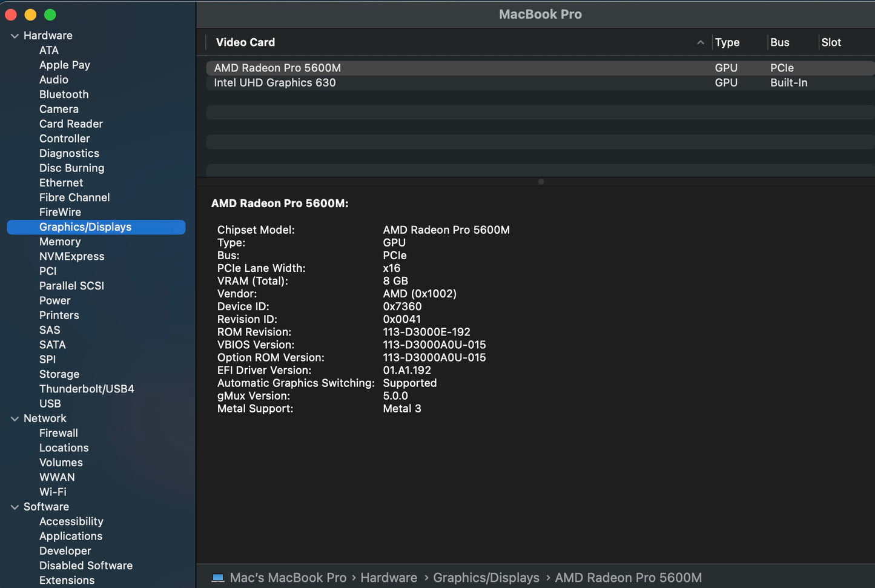Sort by the Bus column header
The image size is (875, 588).
click(x=779, y=42)
